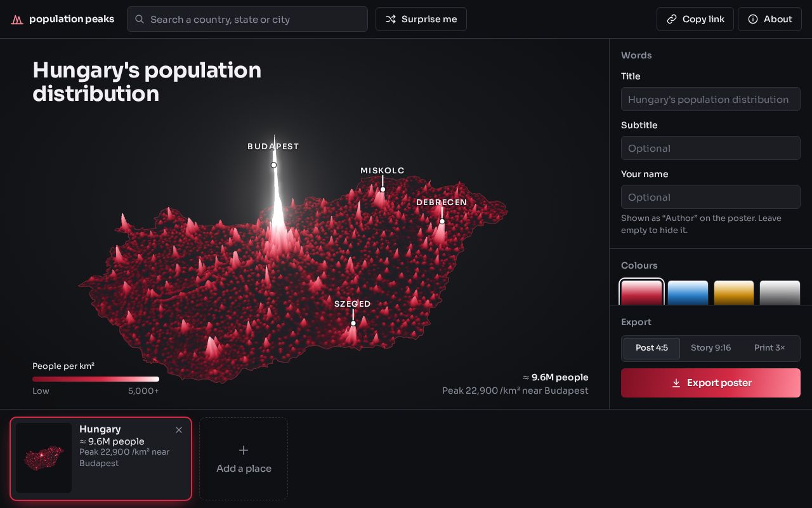Click the "Peak 22,900 /km² near Budapest" map caption
Image resolution: width=812 pixels, height=508 pixels.
click(x=515, y=391)
